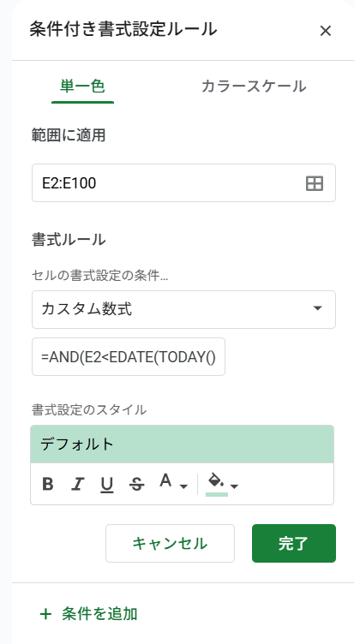This screenshot has height=644, width=354.
Task: Switch to the カラースケール tab
Action: (254, 86)
